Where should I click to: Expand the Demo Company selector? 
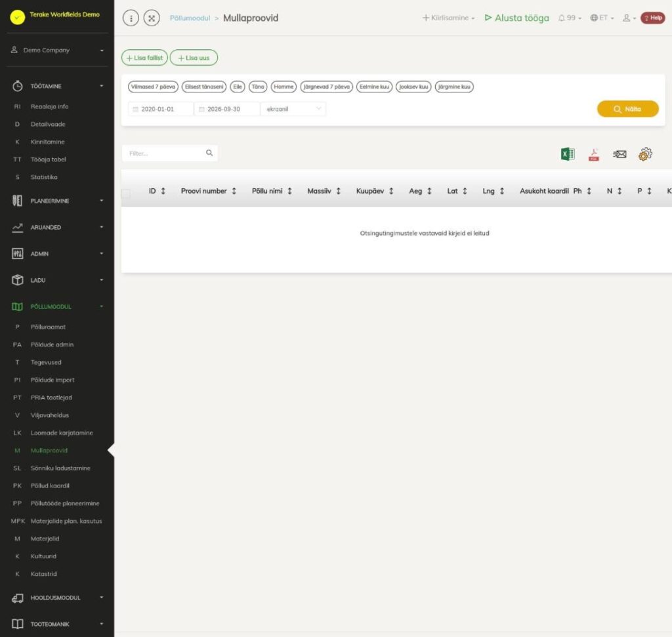pos(58,50)
